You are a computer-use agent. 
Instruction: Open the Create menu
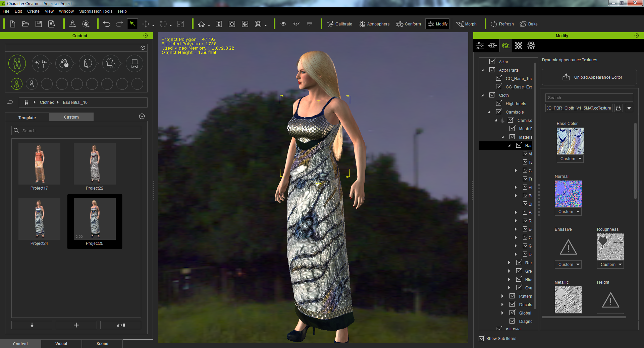point(33,11)
